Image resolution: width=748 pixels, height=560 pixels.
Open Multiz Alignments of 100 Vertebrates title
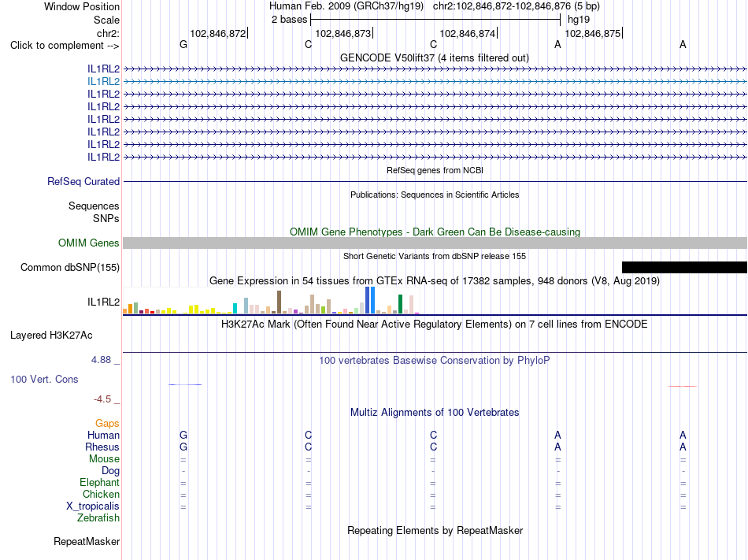tap(435, 413)
